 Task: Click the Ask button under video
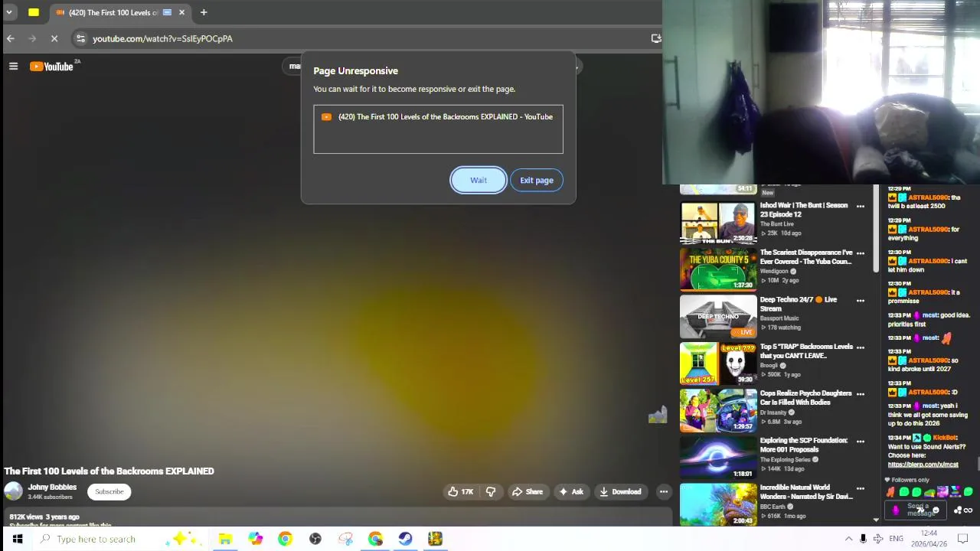coord(571,492)
